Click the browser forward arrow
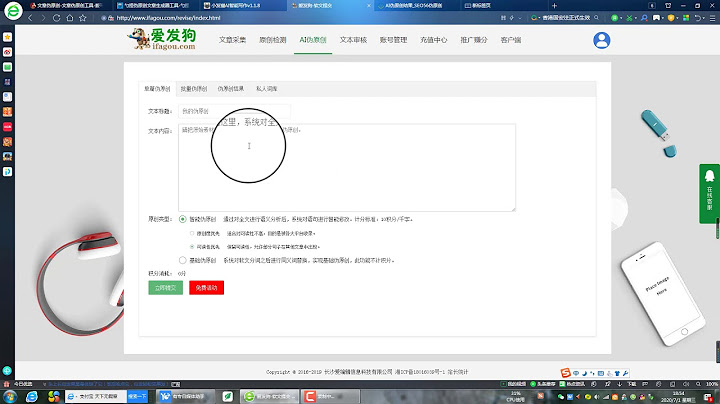The width and height of the screenshot is (720, 404). pos(43,18)
